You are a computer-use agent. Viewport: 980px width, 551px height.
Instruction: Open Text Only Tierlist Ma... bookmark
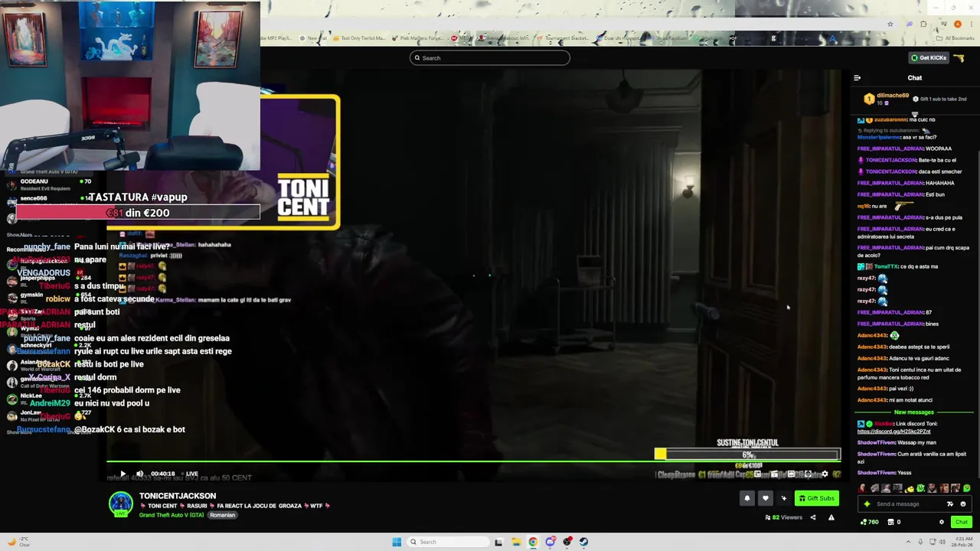point(360,38)
